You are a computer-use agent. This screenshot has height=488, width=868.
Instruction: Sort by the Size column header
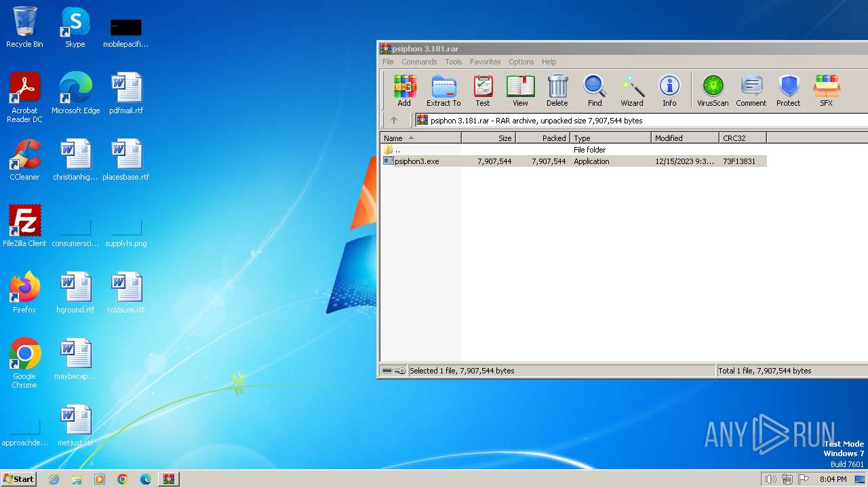(x=488, y=138)
